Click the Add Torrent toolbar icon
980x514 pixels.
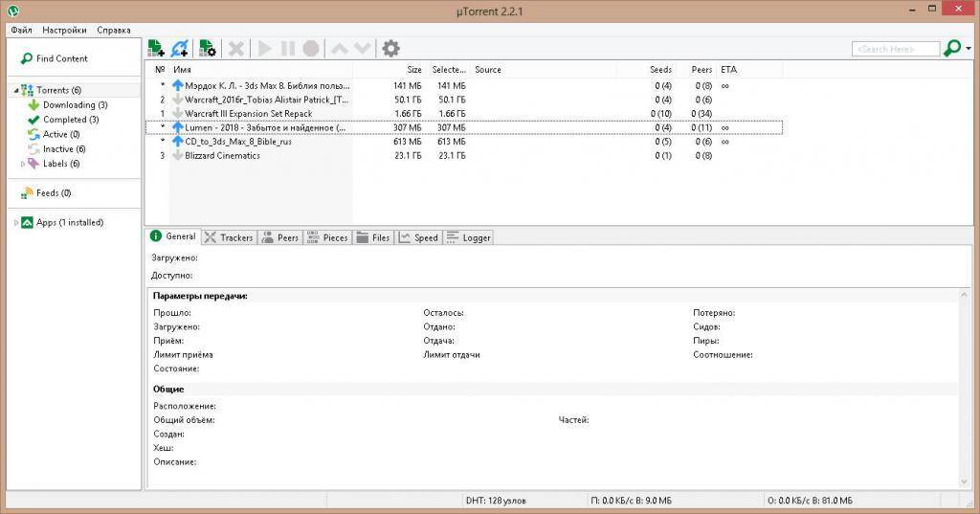[x=157, y=48]
